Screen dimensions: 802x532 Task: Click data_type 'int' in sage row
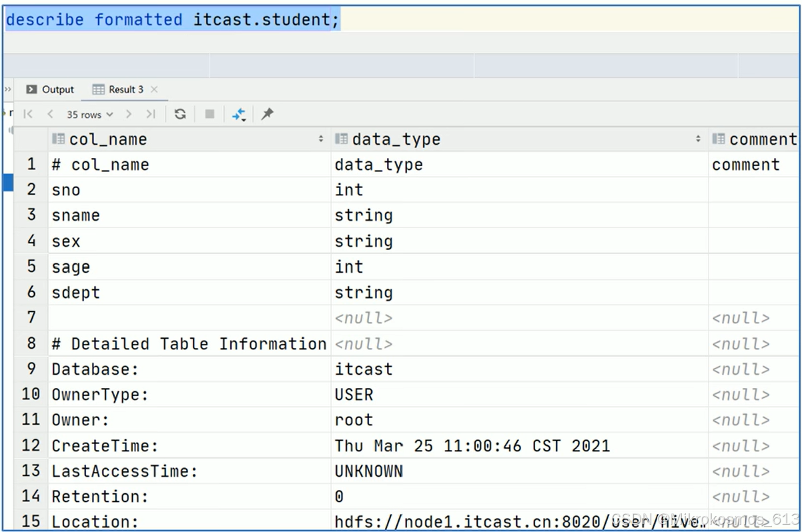[520, 267]
